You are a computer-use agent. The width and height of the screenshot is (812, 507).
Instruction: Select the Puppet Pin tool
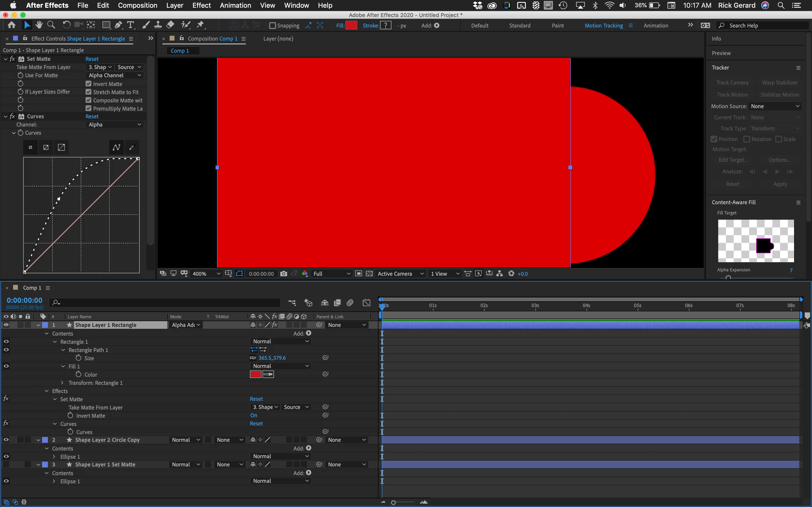pyautogui.click(x=200, y=25)
